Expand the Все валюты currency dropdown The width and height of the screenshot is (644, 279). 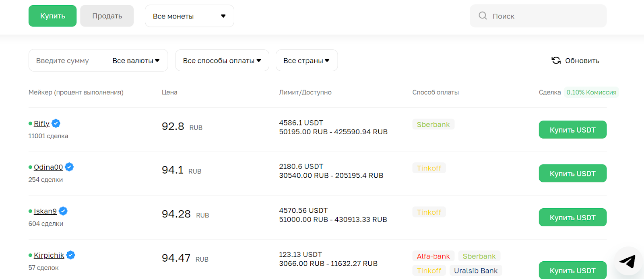(x=136, y=61)
